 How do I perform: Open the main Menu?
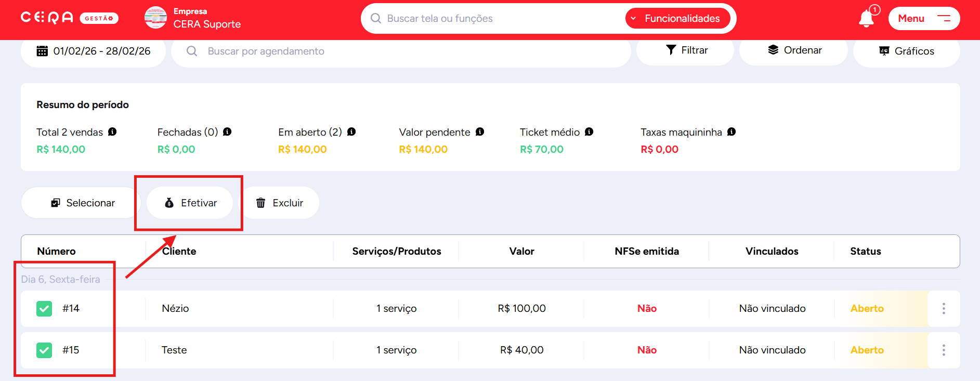tap(924, 19)
